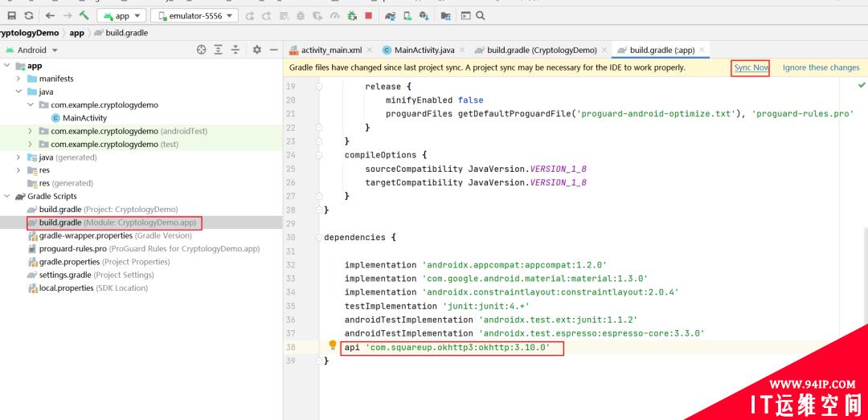Select proguard-rules.pro file
868x420 pixels.
coord(143,249)
